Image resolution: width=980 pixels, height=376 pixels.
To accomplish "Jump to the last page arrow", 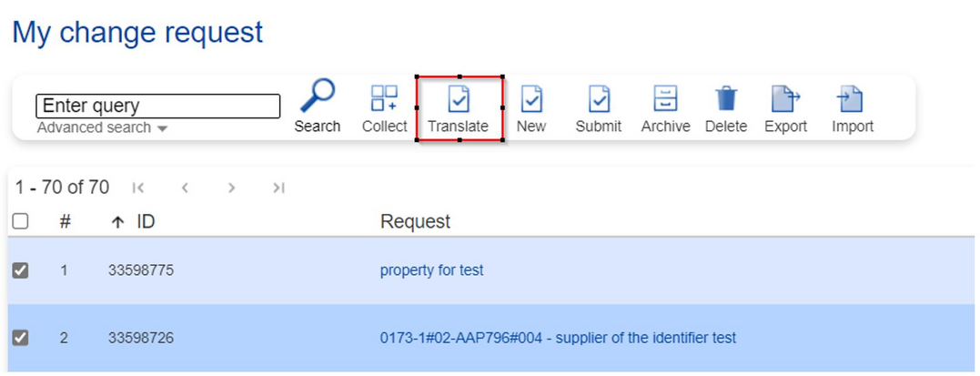I will (278, 188).
